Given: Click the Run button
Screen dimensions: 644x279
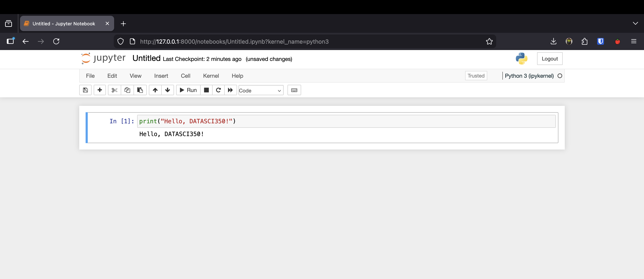Looking at the screenshot, I should click(188, 90).
